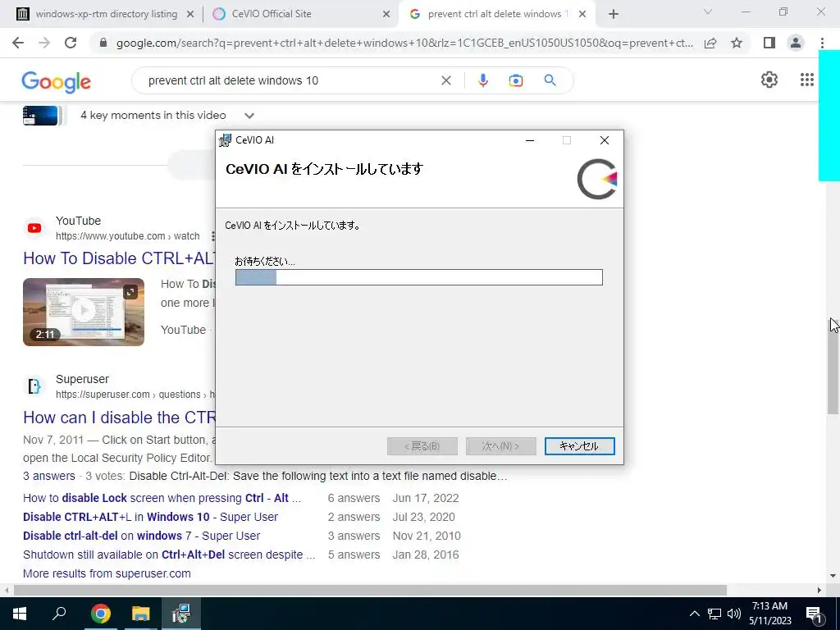Close the windows-xp-rtm directory listing tab
This screenshot has width=840, height=630.
[x=190, y=15]
